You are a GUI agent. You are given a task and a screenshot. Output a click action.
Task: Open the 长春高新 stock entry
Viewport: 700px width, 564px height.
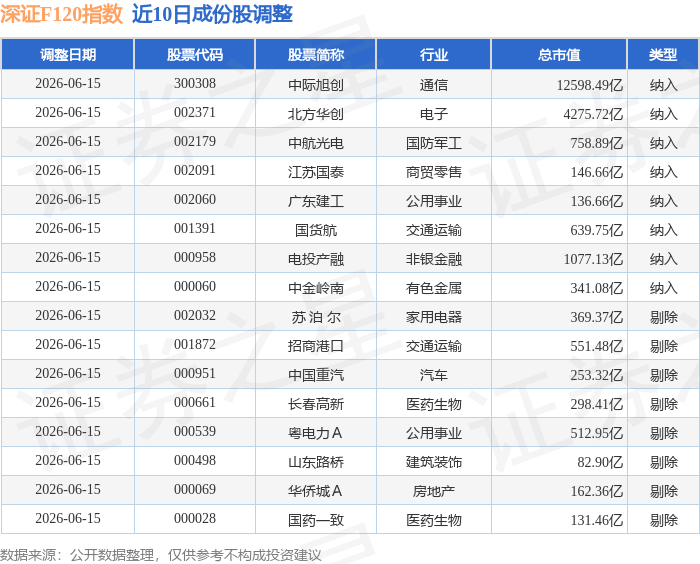(316, 404)
